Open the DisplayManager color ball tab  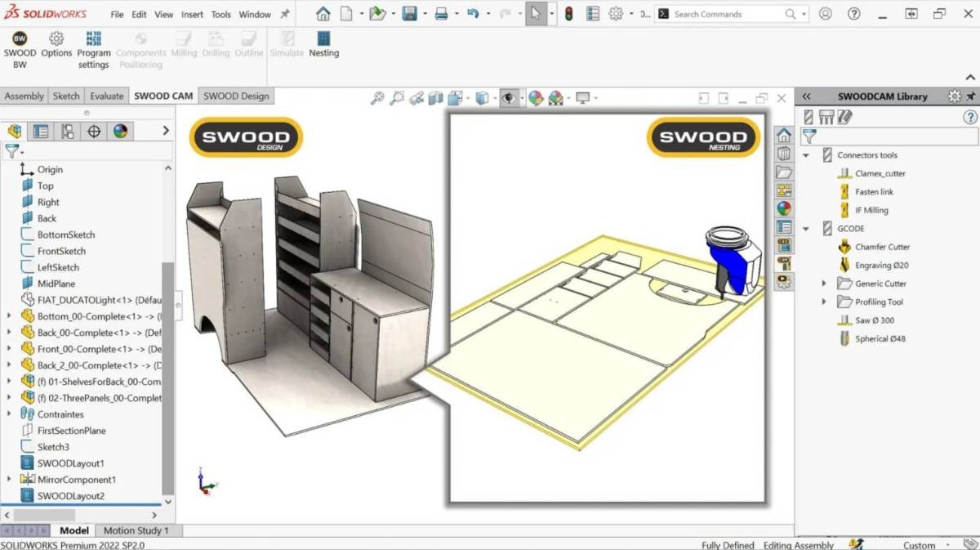coord(120,131)
